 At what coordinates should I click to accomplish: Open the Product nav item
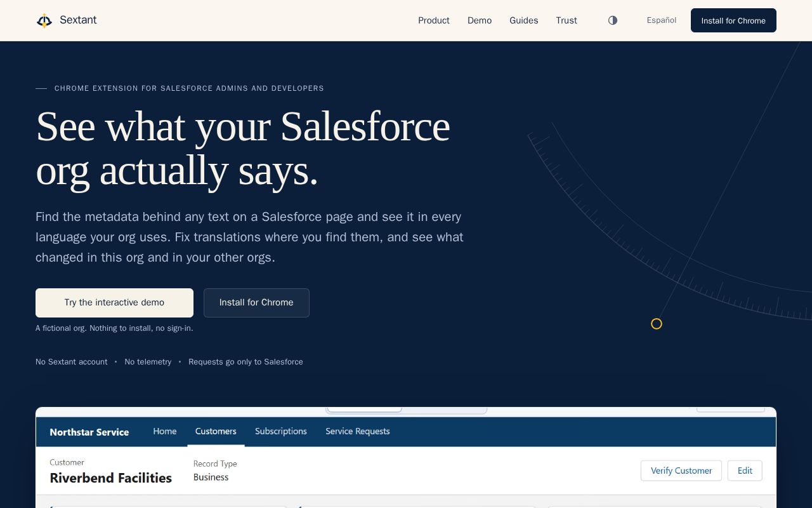[434, 20]
